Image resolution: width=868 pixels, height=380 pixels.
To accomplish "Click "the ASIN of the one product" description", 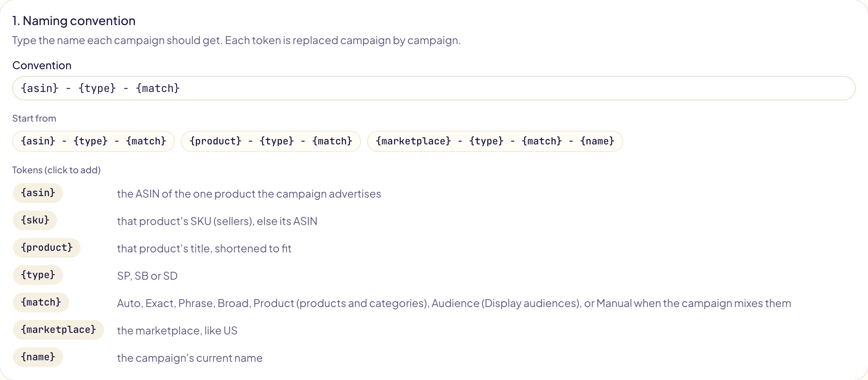I will tap(249, 194).
